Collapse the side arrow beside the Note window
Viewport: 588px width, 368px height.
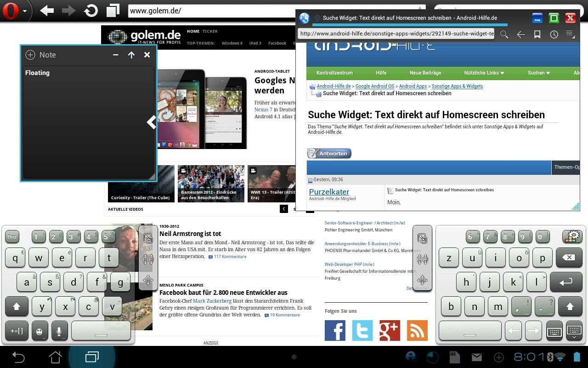tap(151, 122)
